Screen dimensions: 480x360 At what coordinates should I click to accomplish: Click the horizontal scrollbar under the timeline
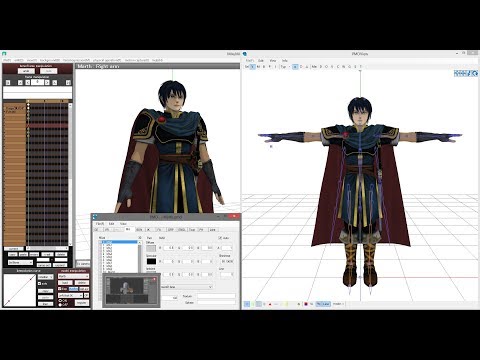tap(47, 248)
